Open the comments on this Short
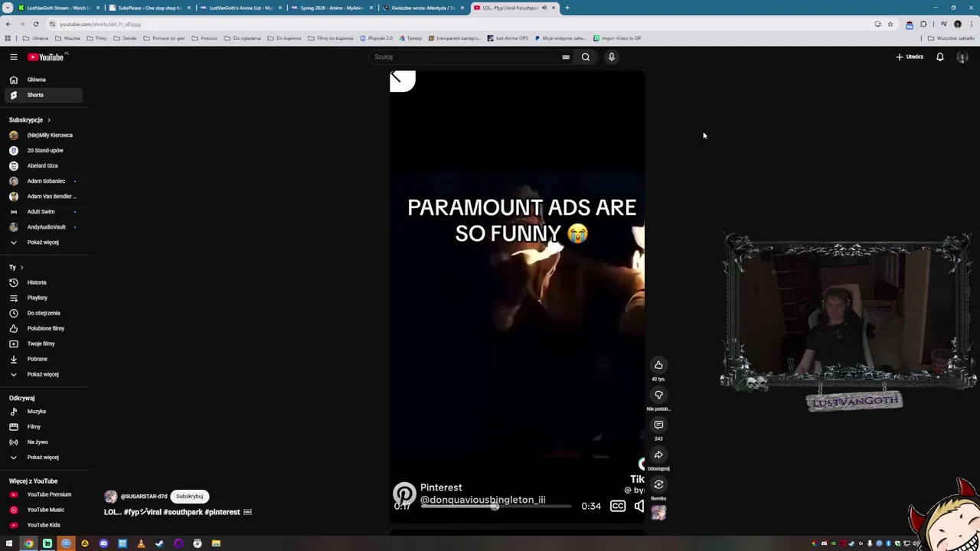980x551 pixels. (x=658, y=425)
